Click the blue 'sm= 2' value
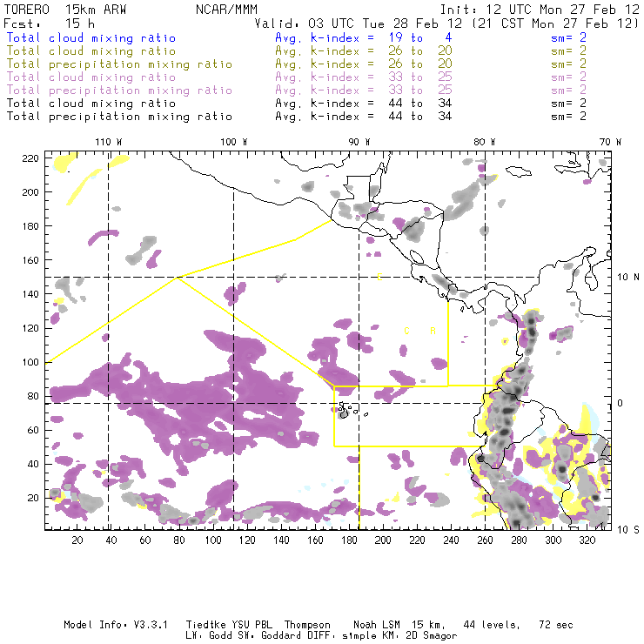This screenshot has height=644, width=644. [x=568, y=37]
